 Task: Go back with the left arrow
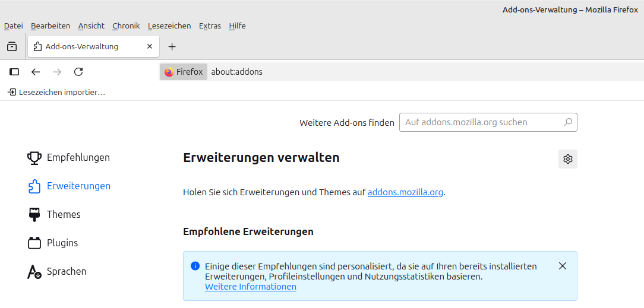pyautogui.click(x=36, y=72)
